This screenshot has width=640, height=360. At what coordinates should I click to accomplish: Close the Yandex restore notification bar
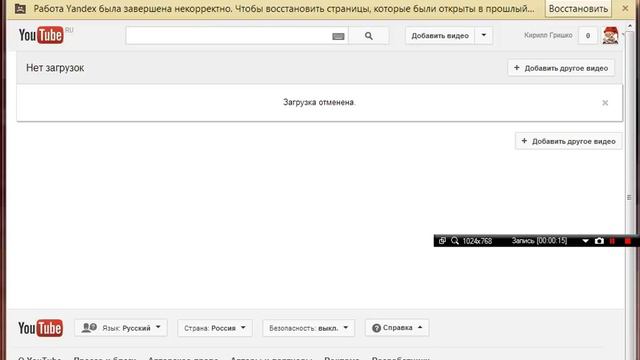tap(625, 8)
